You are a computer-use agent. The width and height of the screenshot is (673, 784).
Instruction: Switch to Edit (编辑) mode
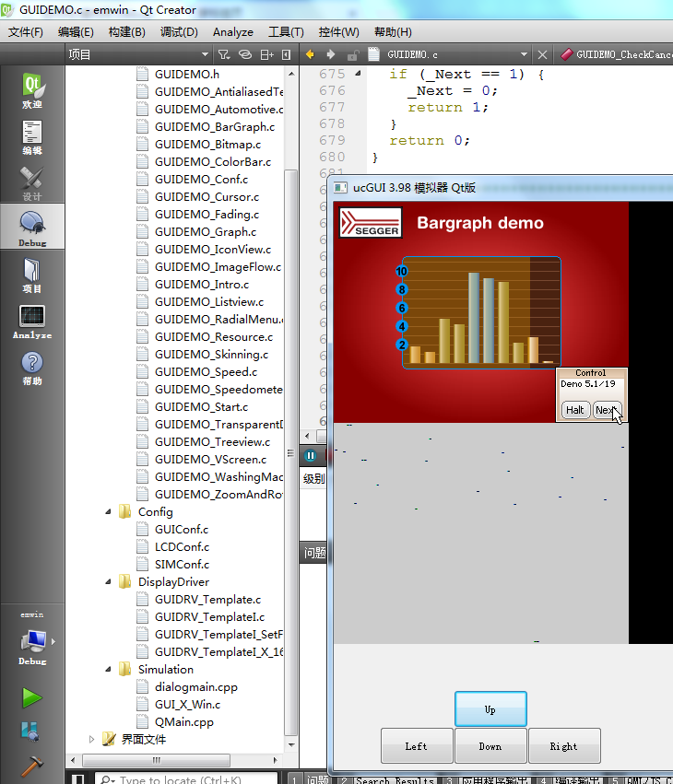coord(32,137)
